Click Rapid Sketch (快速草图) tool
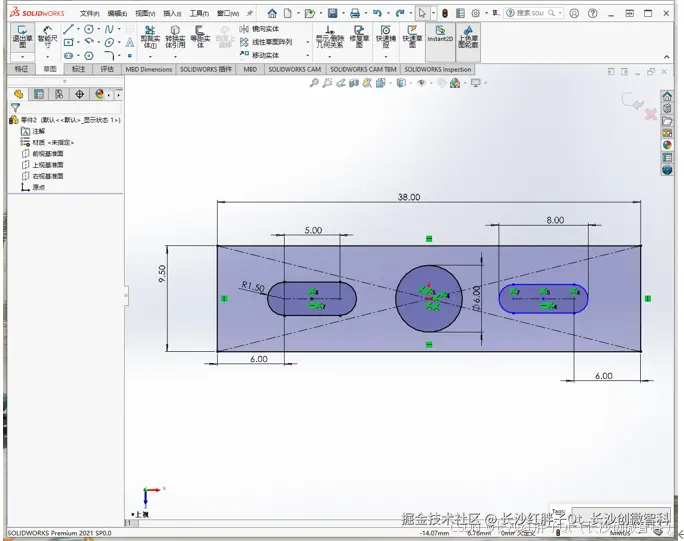 412,37
